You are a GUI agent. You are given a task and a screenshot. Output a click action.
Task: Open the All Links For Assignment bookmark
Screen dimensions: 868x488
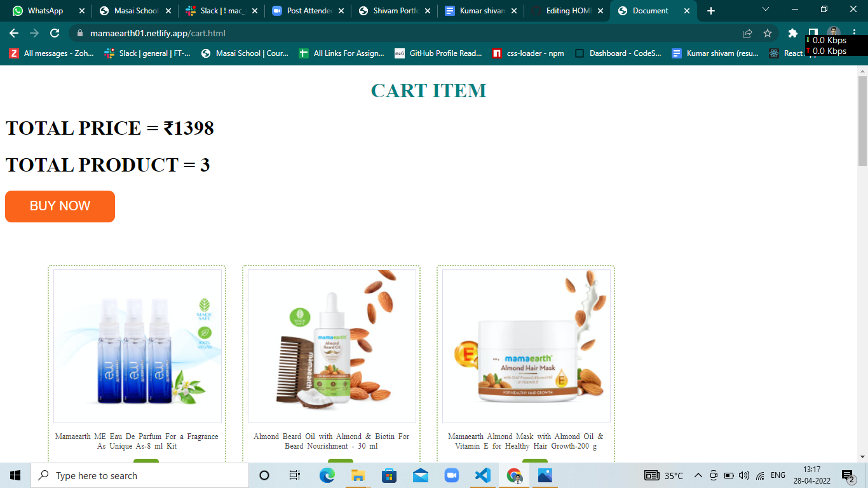[341, 53]
